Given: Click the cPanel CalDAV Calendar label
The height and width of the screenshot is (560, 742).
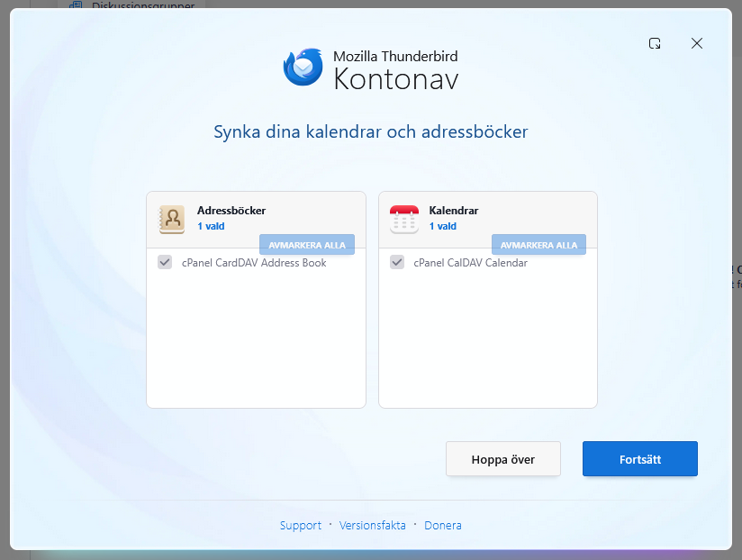Looking at the screenshot, I should pos(470,263).
